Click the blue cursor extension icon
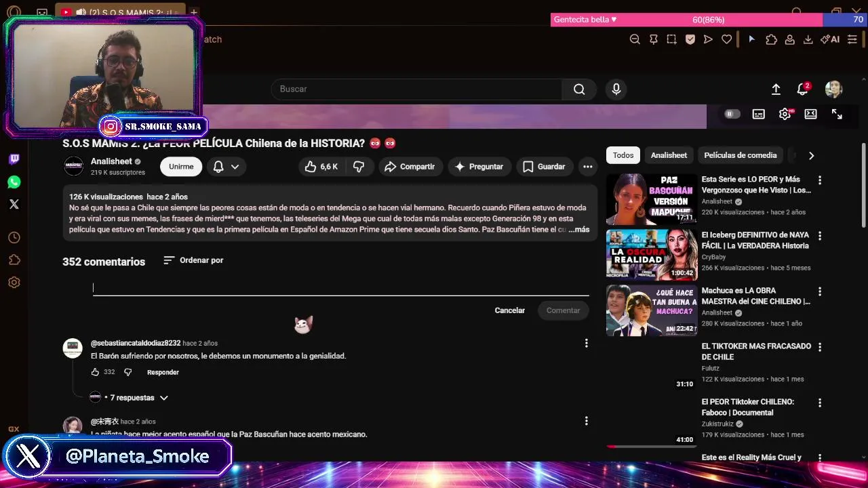This screenshot has height=488, width=868. 751,39
